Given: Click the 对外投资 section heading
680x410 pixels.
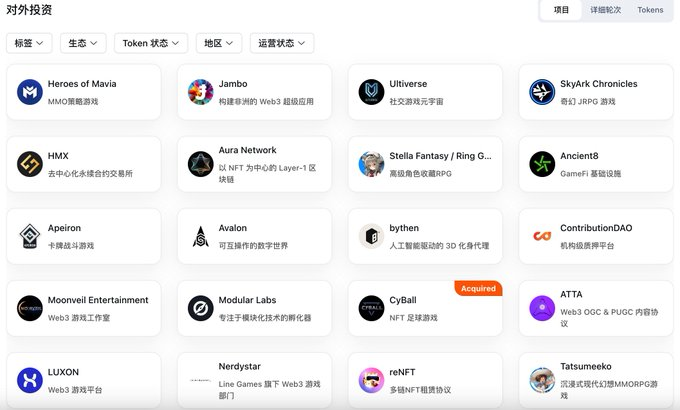Looking at the screenshot, I should [29, 10].
